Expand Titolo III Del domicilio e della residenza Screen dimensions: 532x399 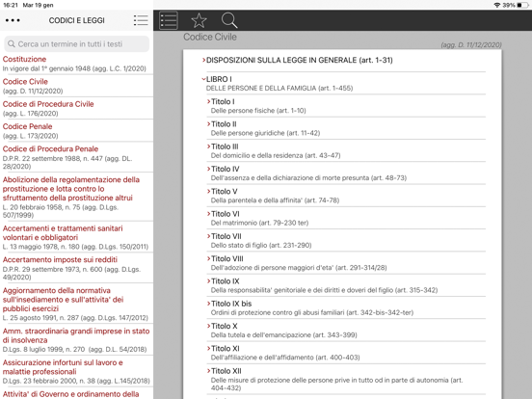click(346, 150)
